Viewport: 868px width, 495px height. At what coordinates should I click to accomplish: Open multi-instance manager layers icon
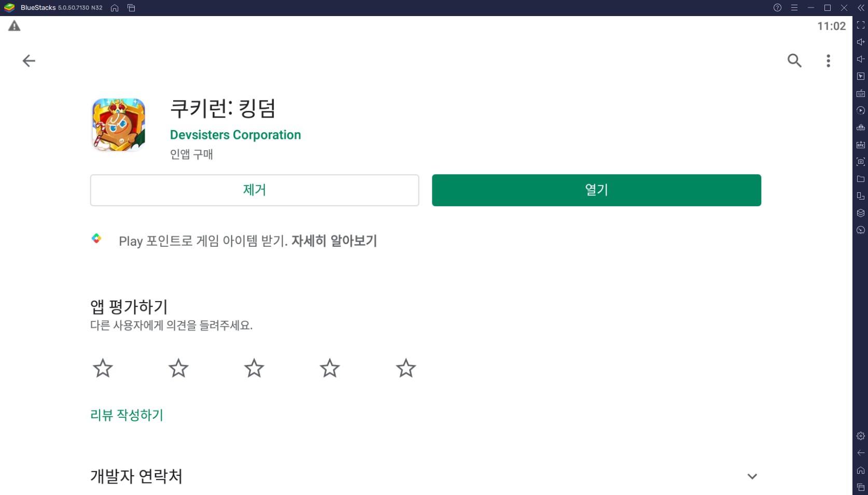pos(861,213)
